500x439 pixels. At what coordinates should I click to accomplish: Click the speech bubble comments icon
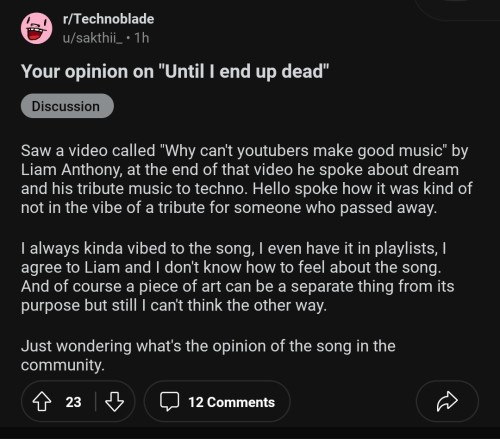click(x=169, y=402)
